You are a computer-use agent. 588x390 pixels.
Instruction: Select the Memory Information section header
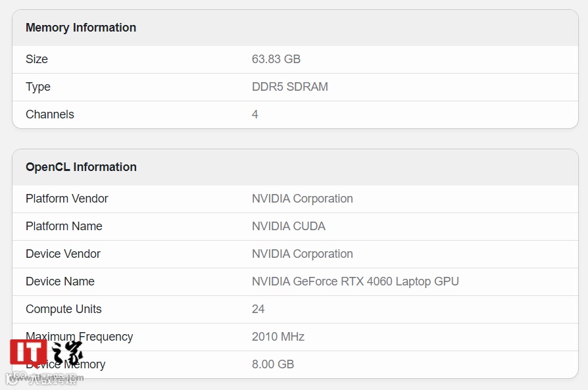pyautogui.click(x=80, y=28)
